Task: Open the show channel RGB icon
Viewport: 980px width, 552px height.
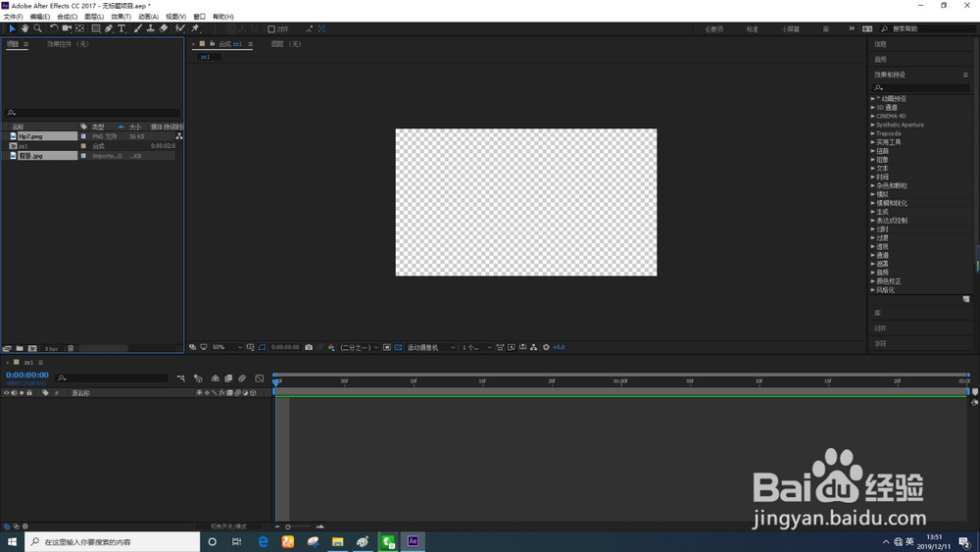Action: click(331, 348)
